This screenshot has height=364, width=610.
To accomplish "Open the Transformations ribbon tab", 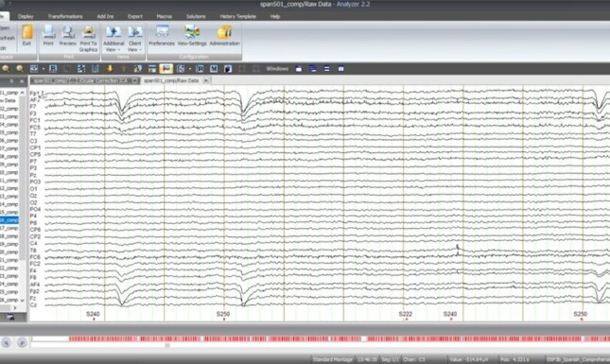I will [x=65, y=16].
